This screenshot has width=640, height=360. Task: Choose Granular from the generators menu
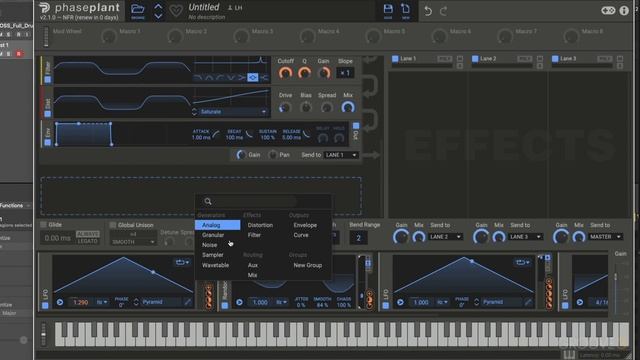click(213, 235)
